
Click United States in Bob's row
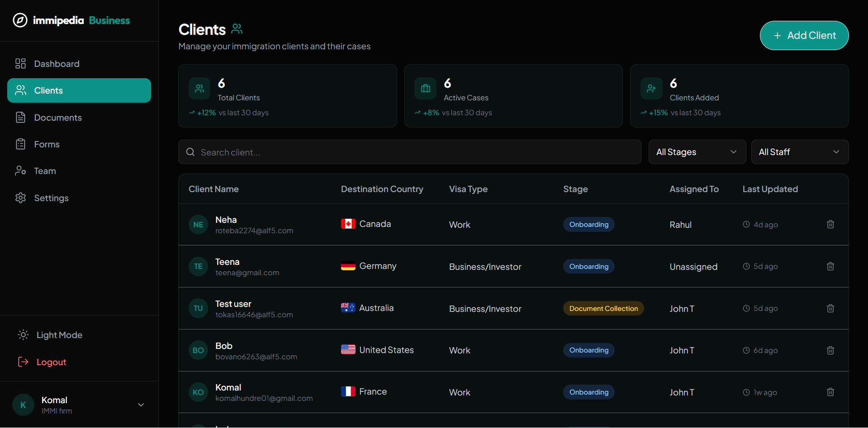pos(386,350)
